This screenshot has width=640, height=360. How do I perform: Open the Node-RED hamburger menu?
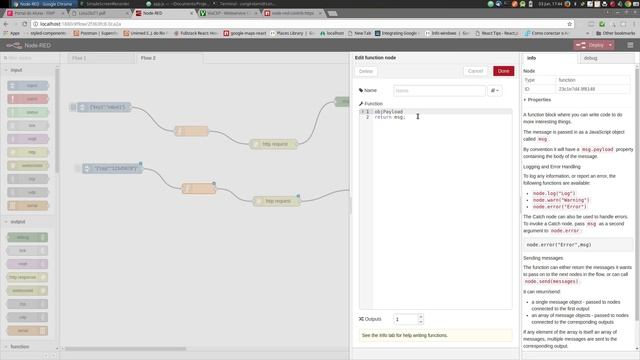(630, 45)
